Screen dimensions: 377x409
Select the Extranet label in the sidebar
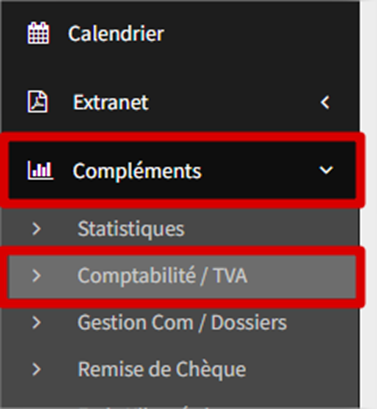point(111,102)
